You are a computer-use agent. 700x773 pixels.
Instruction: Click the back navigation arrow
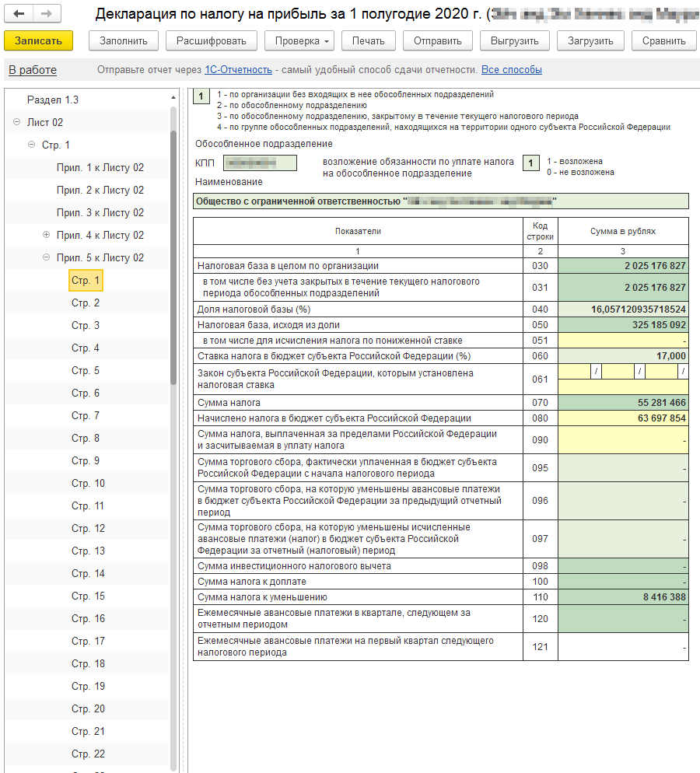tap(19, 14)
